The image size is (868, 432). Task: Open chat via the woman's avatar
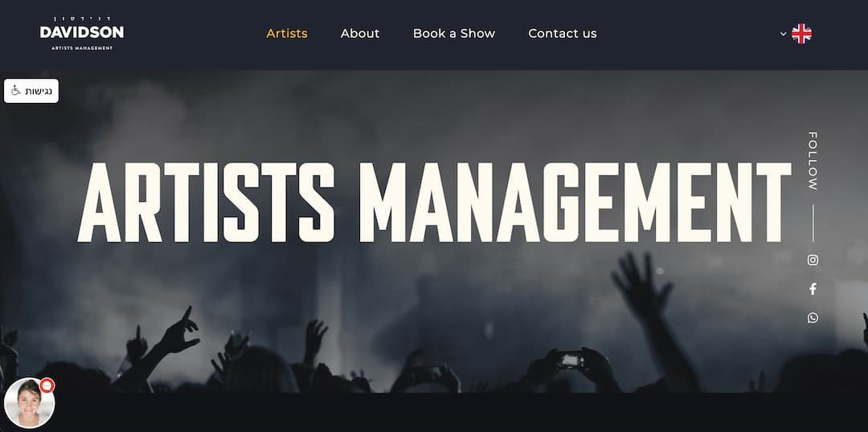click(29, 403)
